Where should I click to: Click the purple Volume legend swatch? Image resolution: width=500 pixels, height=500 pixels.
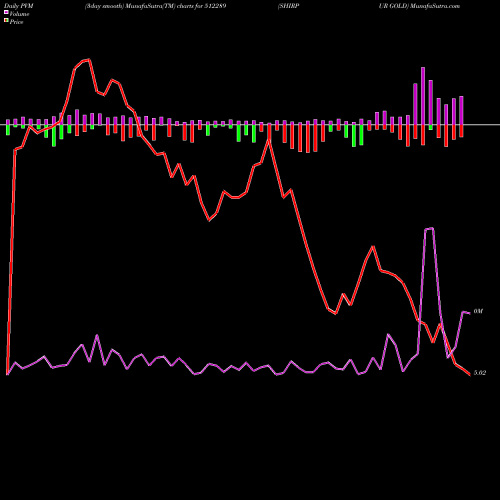(6, 12)
